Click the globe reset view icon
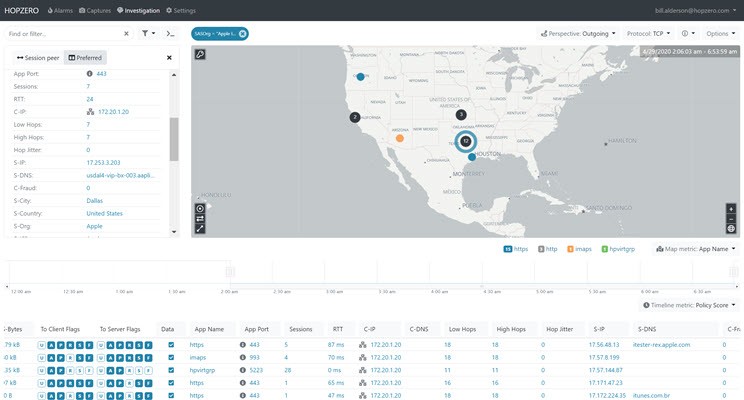Image resolution: width=744 pixels, height=400 pixels. pyautogui.click(x=731, y=228)
